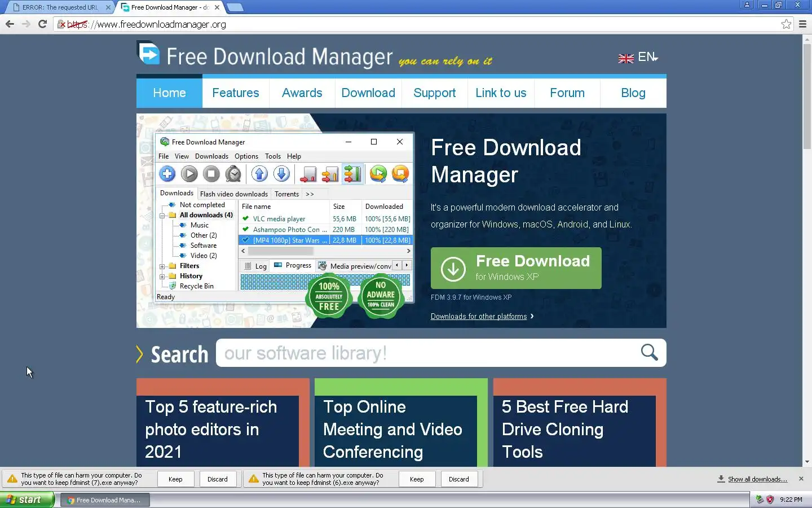Bookmark this page with the star icon
The height and width of the screenshot is (508, 812).
786,24
